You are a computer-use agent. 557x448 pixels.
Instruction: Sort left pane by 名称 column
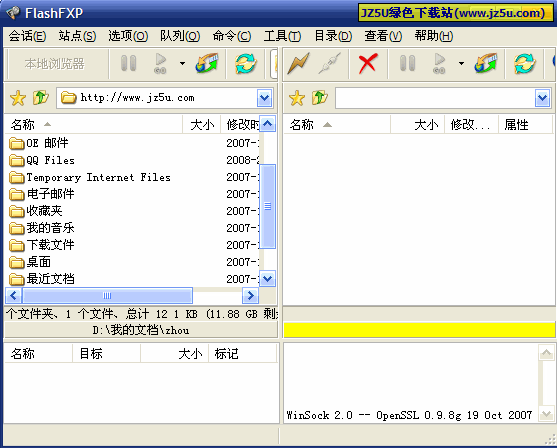[93, 124]
